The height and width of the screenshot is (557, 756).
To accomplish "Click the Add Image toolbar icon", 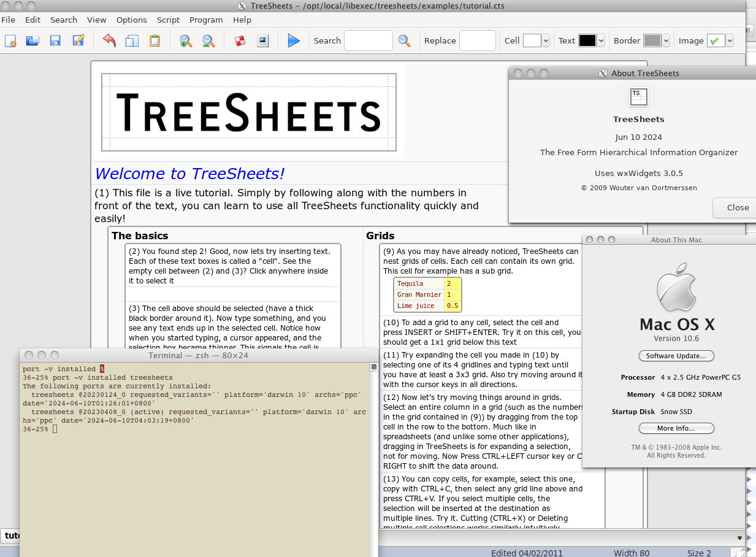I will [262, 40].
